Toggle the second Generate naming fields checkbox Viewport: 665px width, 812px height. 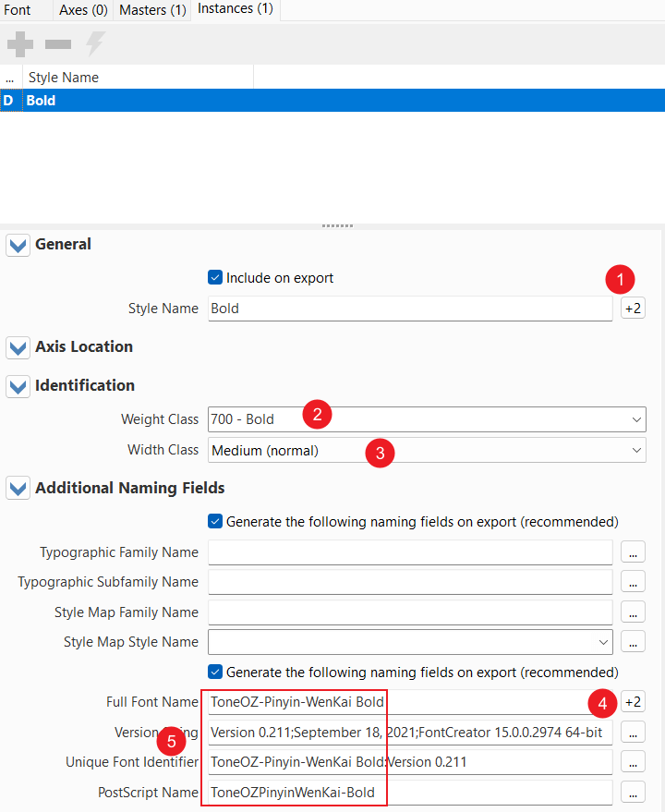(215, 673)
